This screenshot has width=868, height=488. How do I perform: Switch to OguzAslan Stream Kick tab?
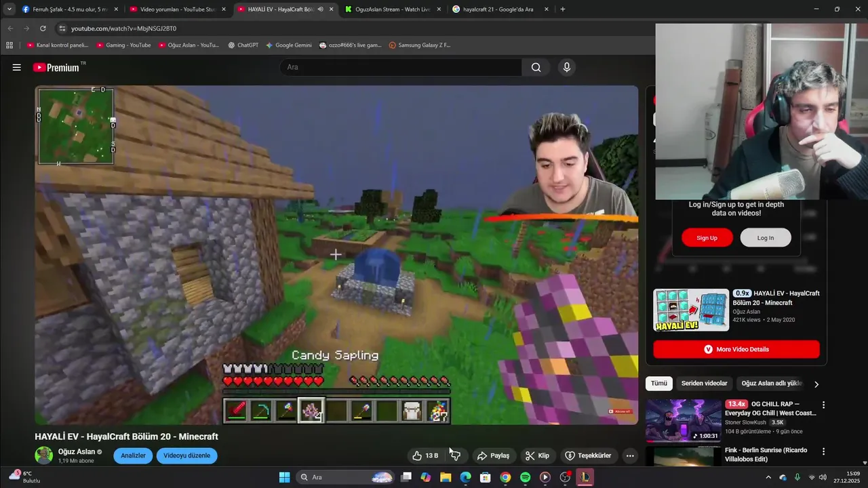tap(393, 9)
